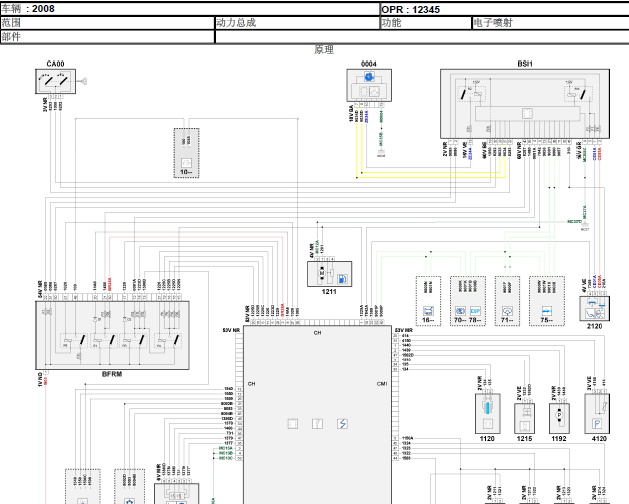Click the 1215 component label
The width and height of the screenshot is (629, 504).
click(524, 439)
